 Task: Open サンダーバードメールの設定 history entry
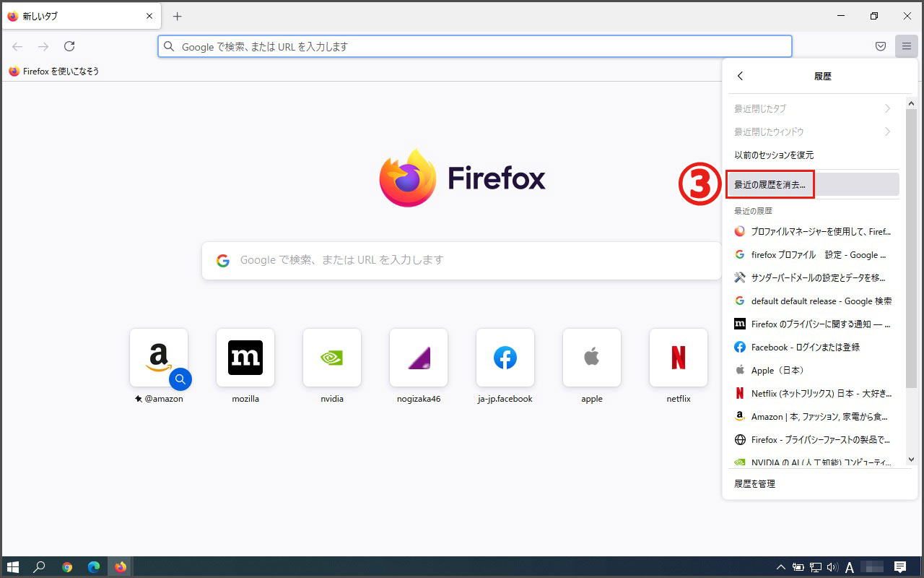813,278
